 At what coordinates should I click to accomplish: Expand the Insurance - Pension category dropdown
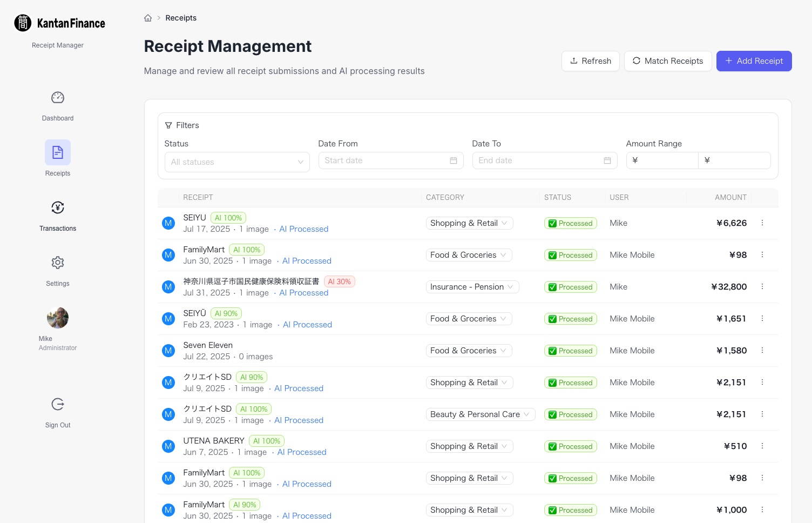tap(472, 287)
